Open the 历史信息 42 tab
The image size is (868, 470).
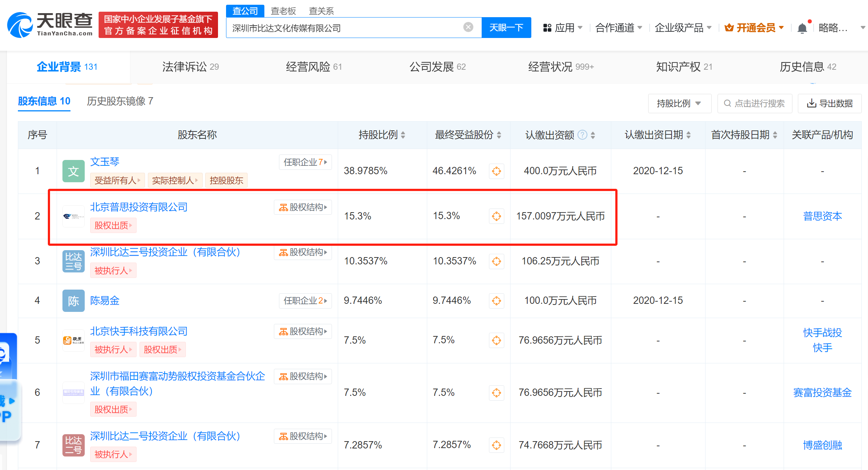808,67
